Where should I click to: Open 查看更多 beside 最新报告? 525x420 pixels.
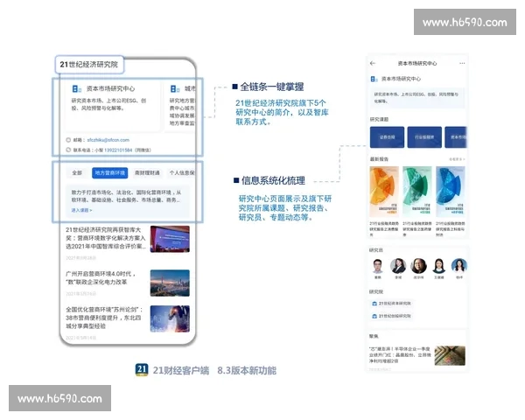[x=457, y=159]
